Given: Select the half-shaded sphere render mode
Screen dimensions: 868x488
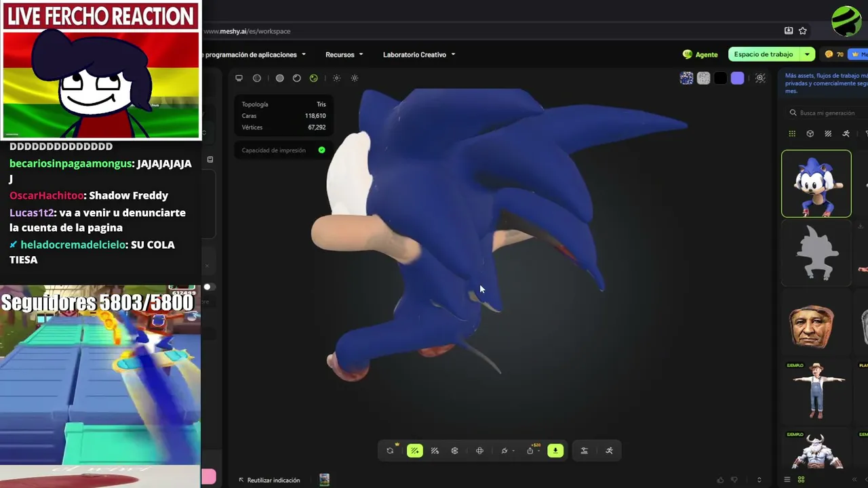Looking at the screenshot, I should (x=296, y=78).
